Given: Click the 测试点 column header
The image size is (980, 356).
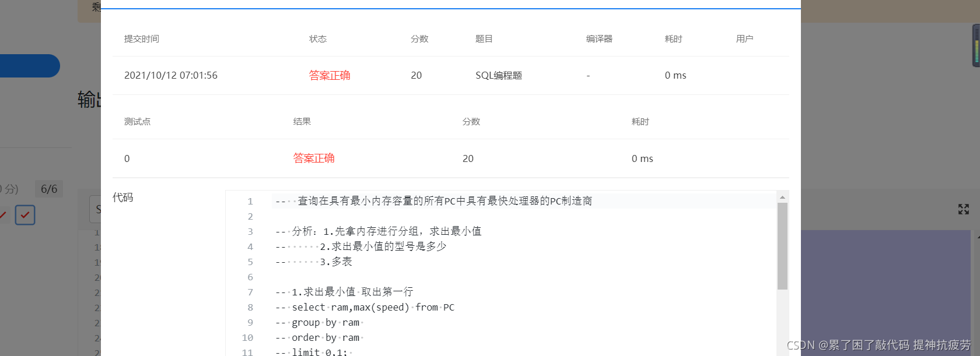Looking at the screenshot, I should (137, 122).
